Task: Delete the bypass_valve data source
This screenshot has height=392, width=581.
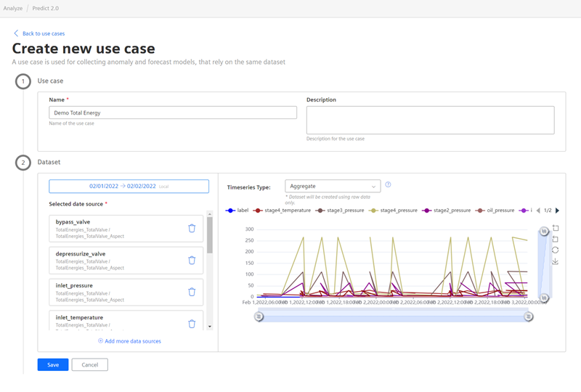Action: pos(192,228)
